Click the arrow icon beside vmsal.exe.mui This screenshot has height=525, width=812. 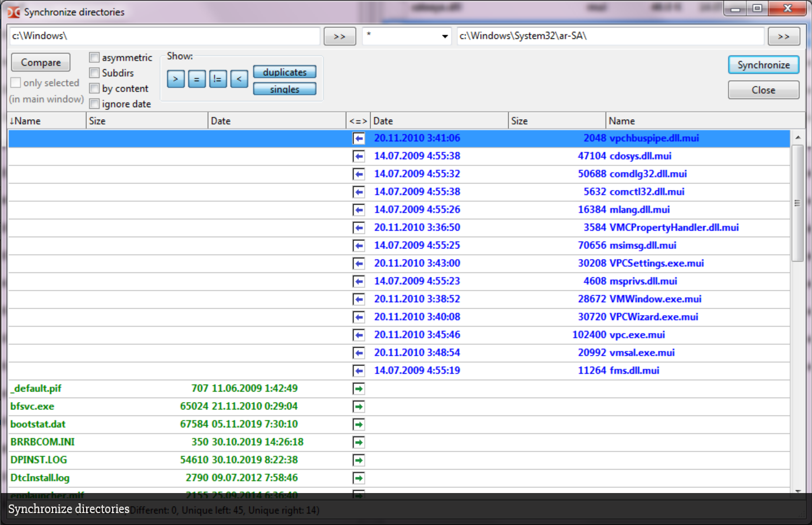click(358, 353)
